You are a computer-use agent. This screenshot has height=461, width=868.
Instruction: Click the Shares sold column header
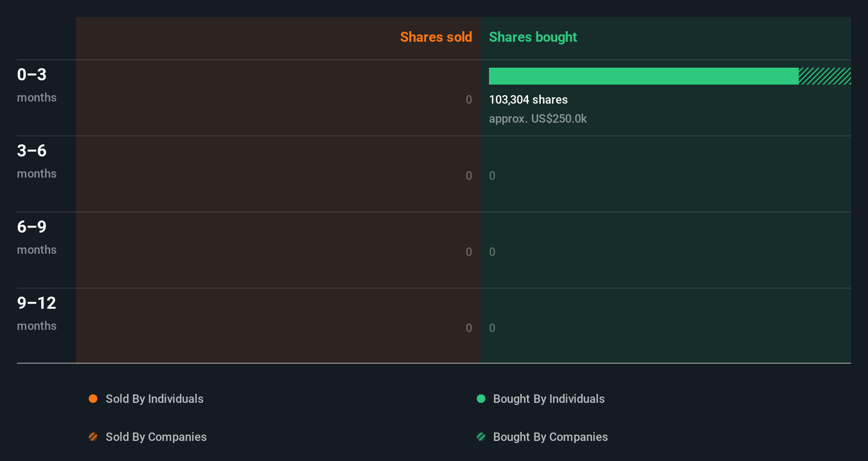pos(436,37)
